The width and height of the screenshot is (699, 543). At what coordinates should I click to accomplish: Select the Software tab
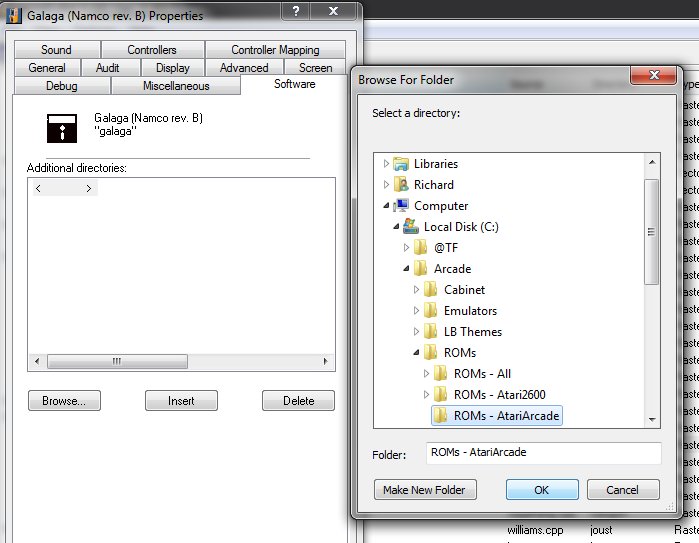click(294, 84)
